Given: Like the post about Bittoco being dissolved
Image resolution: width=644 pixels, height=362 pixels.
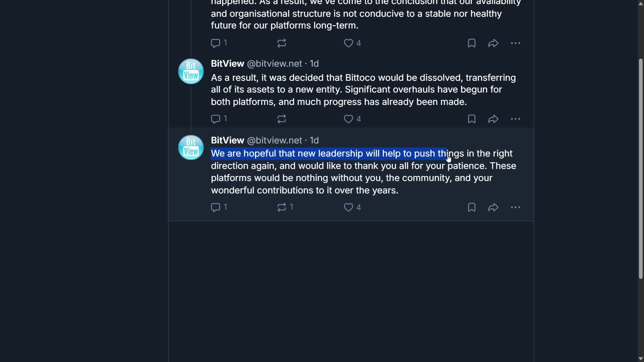Looking at the screenshot, I should point(348,119).
